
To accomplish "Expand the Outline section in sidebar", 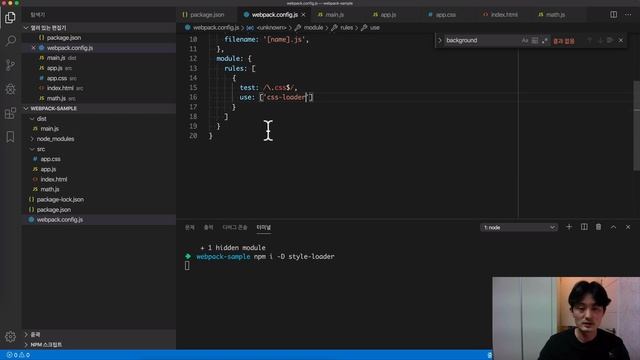I will click(x=26, y=334).
